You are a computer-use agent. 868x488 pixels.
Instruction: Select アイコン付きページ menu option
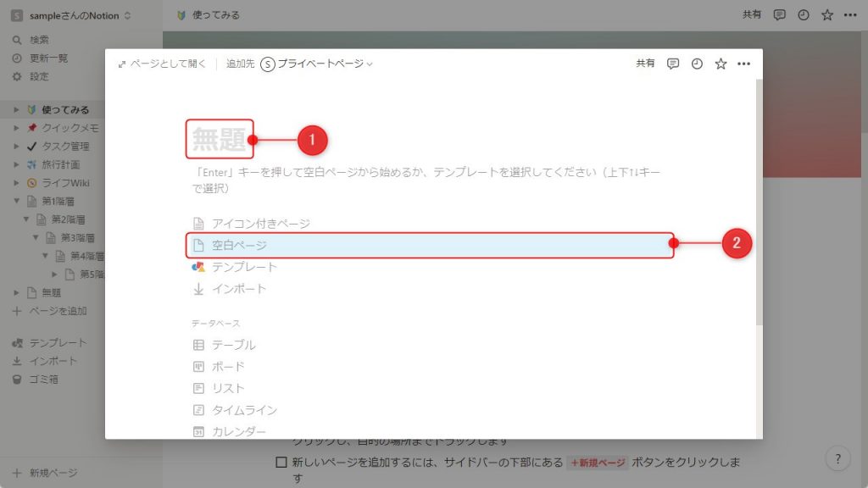(x=430, y=224)
